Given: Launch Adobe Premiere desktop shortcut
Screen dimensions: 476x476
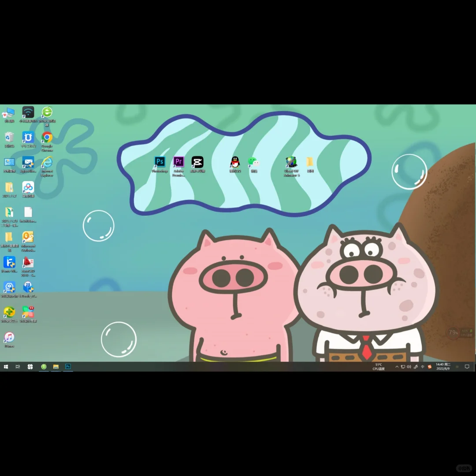Looking at the screenshot, I should (x=178, y=166).
